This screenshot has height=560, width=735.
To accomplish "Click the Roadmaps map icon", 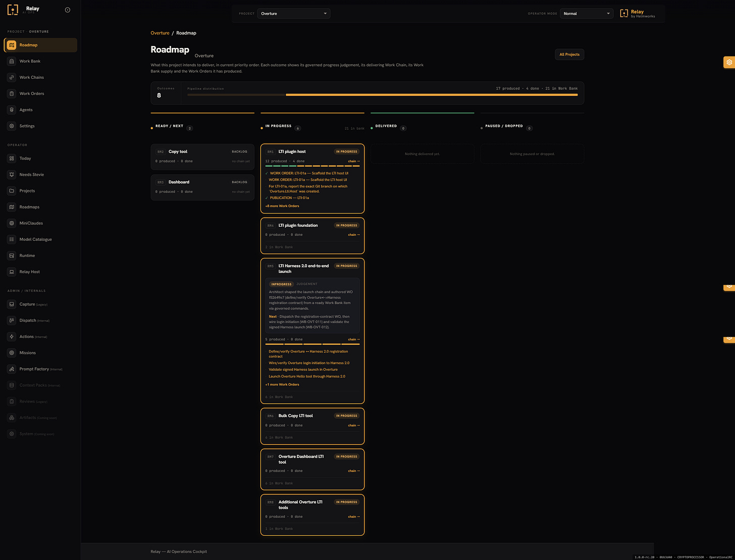I will pyautogui.click(x=12, y=207).
